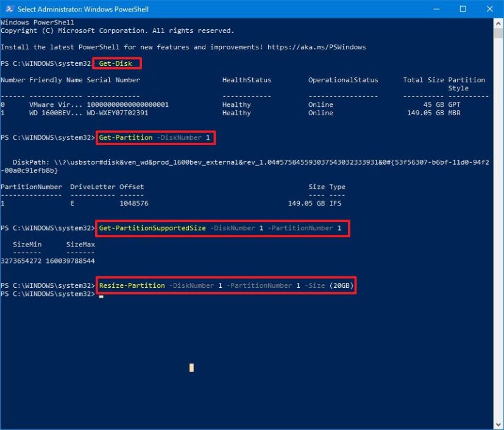Click the scrollbar down arrow
The image size is (504, 430).
click(497, 423)
